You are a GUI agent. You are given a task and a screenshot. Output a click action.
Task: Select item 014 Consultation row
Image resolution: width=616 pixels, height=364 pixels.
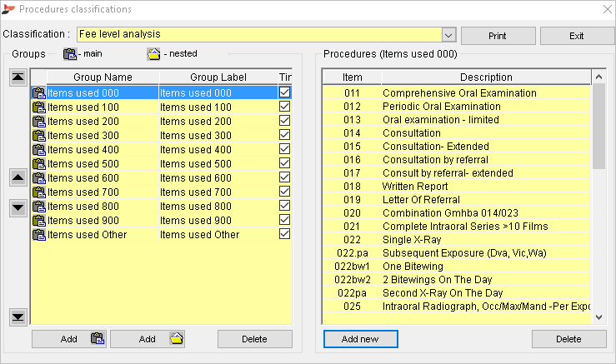coord(457,133)
